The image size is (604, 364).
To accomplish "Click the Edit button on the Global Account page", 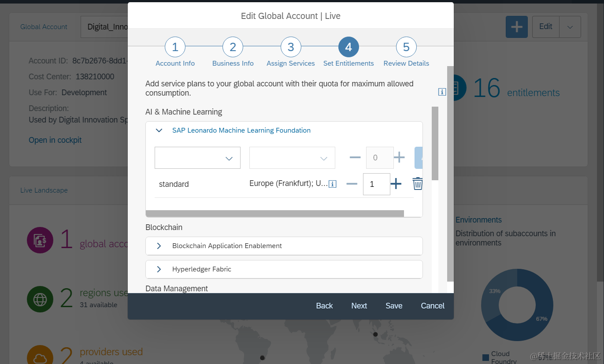I will coord(546,27).
